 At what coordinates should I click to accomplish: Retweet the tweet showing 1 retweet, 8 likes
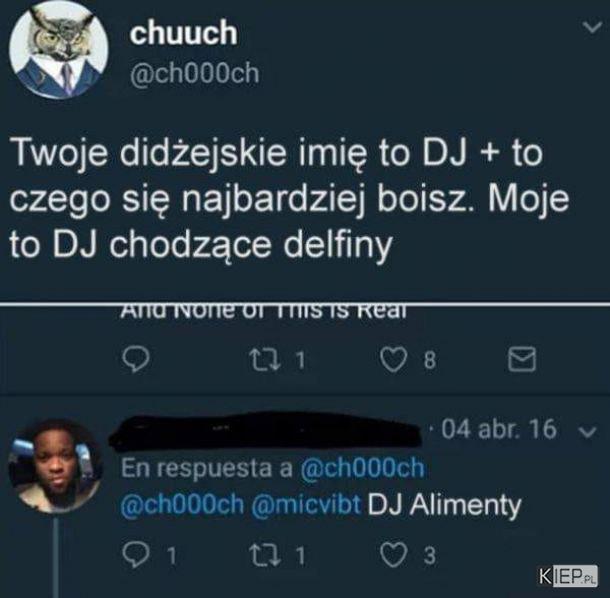click(265, 360)
